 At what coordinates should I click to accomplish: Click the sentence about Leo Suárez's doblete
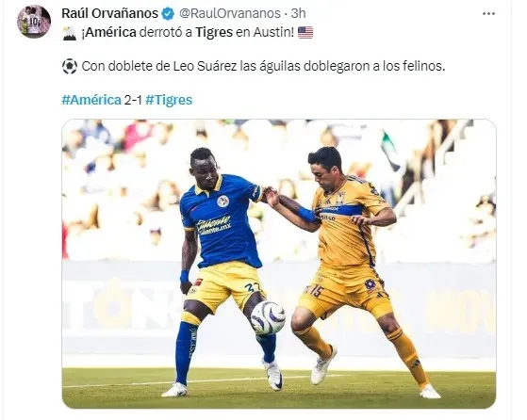tap(263, 66)
